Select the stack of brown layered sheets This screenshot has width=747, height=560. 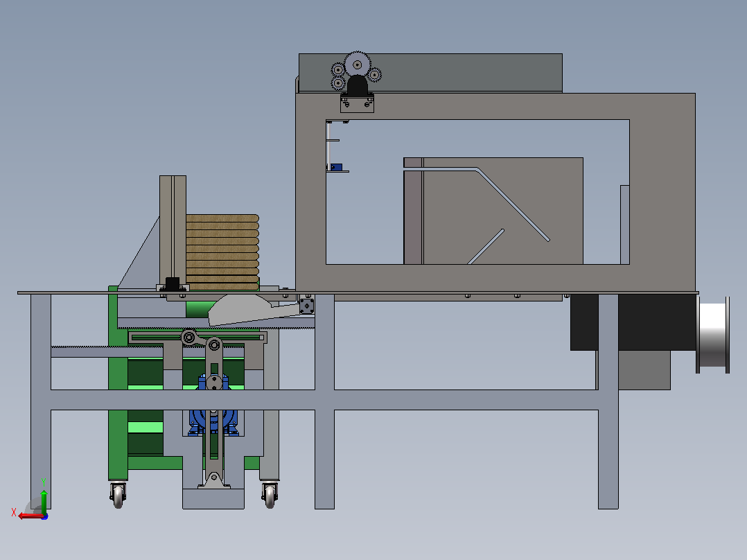pyautogui.click(x=222, y=252)
